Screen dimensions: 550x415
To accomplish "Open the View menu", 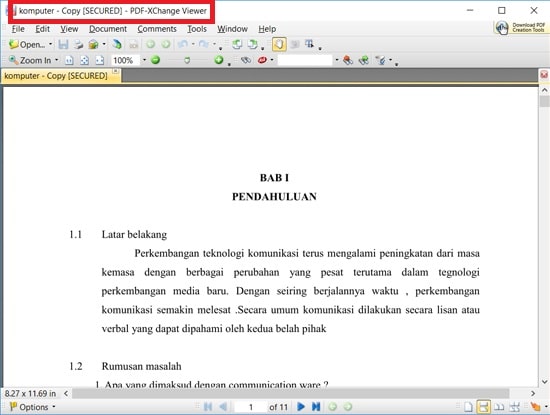I will click(69, 29).
